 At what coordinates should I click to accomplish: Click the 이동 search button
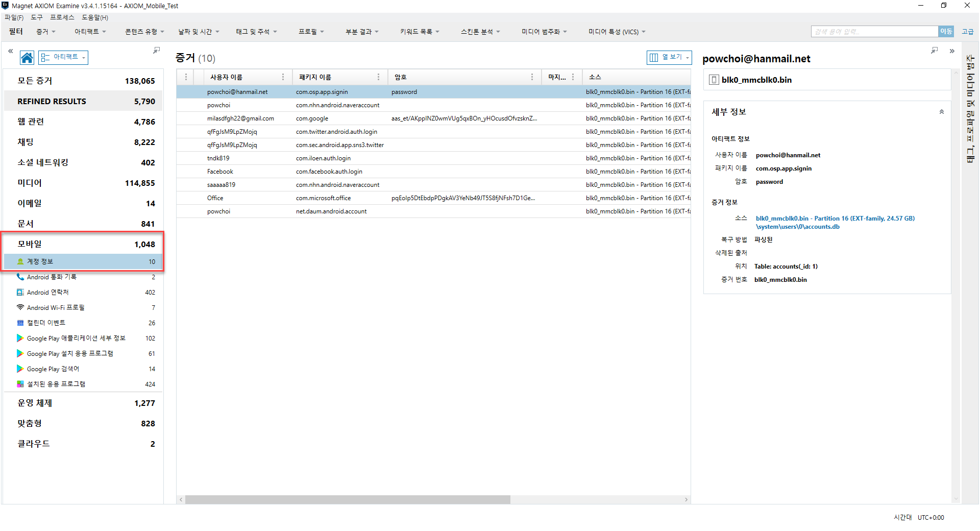click(x=946, y=32)
